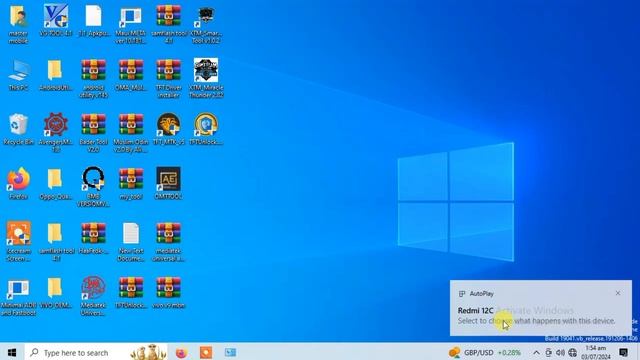Select the vivo v9 mbn archive

(169, 288)
